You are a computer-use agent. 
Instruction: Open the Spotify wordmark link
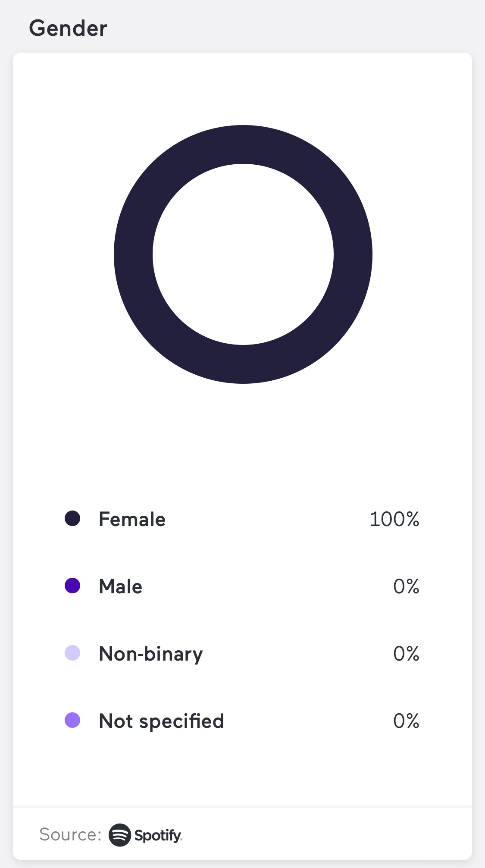[x=158, y=835]
